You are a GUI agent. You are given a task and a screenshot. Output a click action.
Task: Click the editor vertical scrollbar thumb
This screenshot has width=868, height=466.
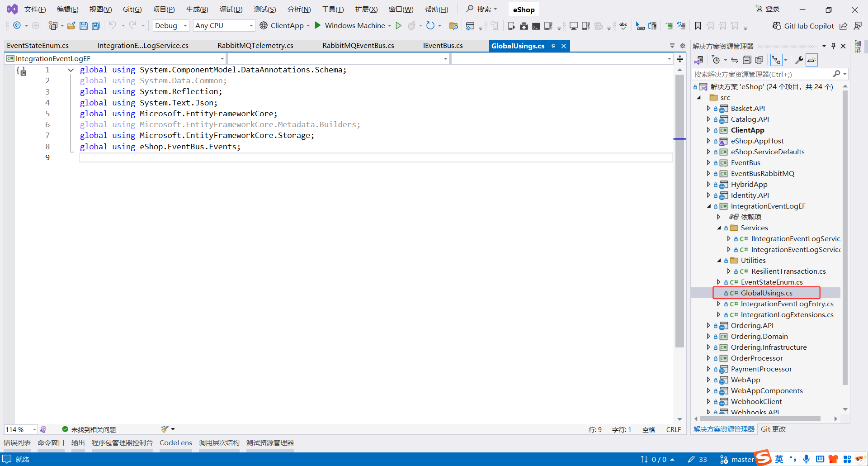click(x=679, y=210)
